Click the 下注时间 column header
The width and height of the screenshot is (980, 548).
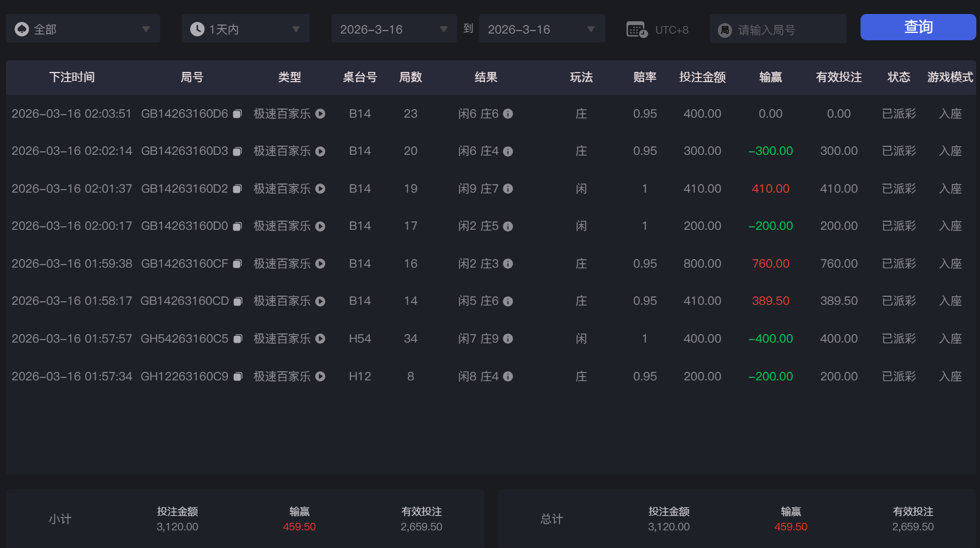pyautogui.click(x=72, y=77)
